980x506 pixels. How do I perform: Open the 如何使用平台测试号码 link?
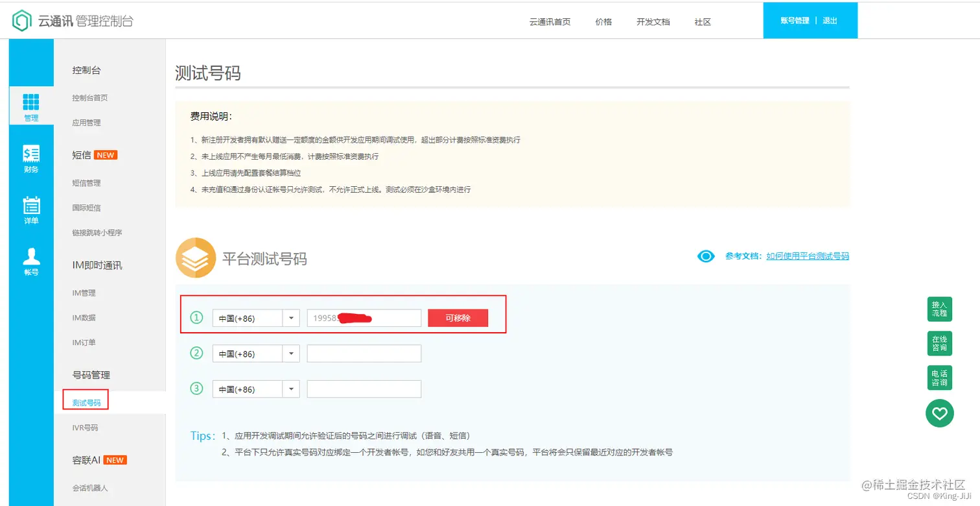(x=808, y=256)
